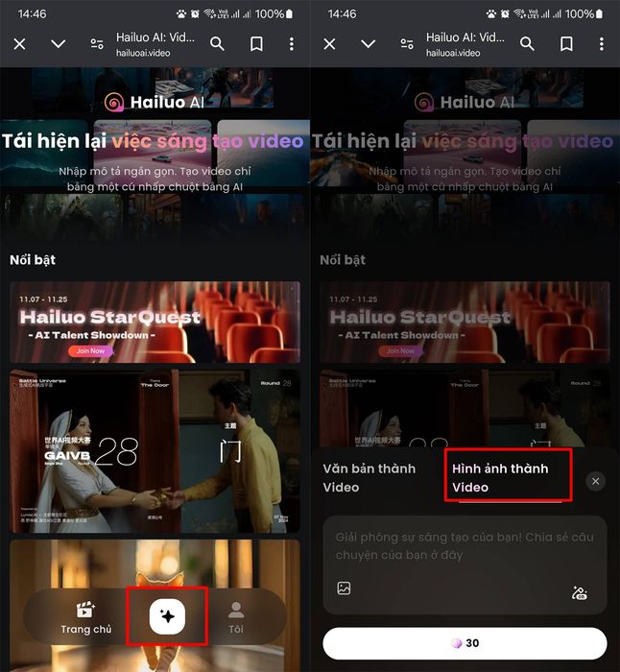Tap alarm icon in right status bar

point(505,14)
